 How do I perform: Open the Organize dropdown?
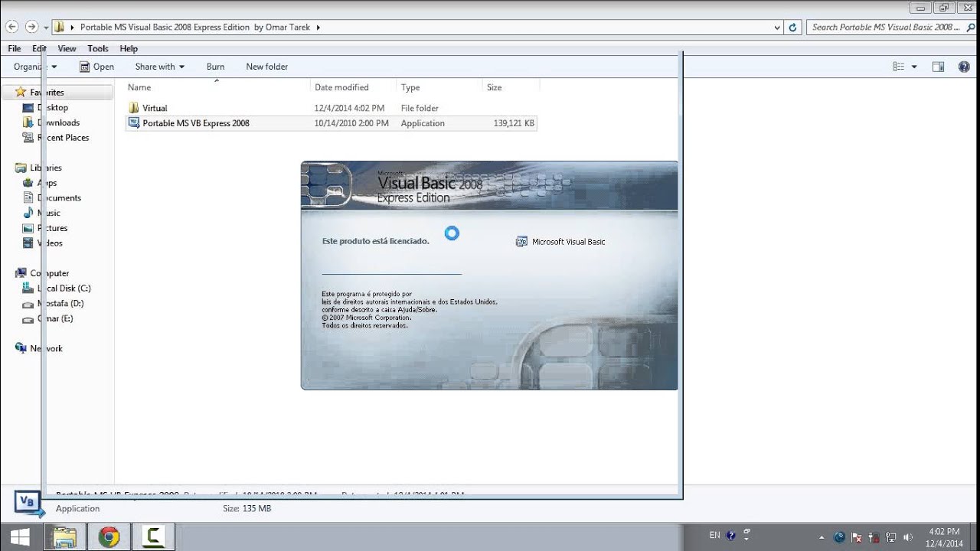35,67
